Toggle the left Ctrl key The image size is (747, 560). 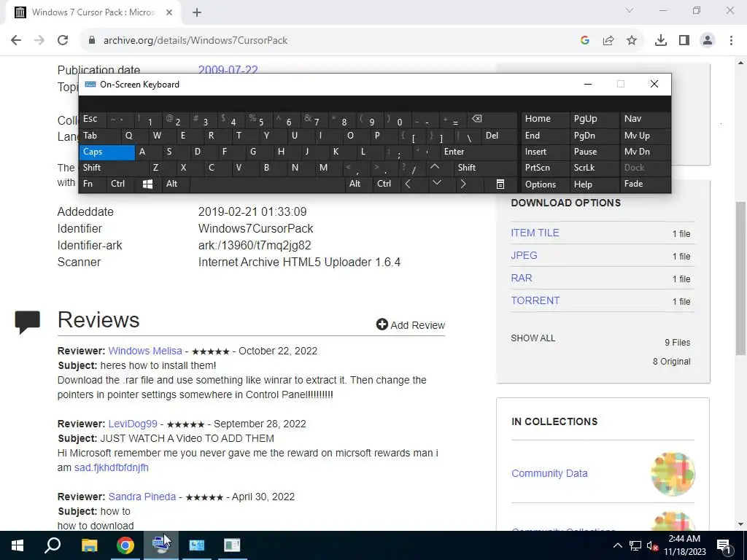pyautogui.click(x=120, y=184)
